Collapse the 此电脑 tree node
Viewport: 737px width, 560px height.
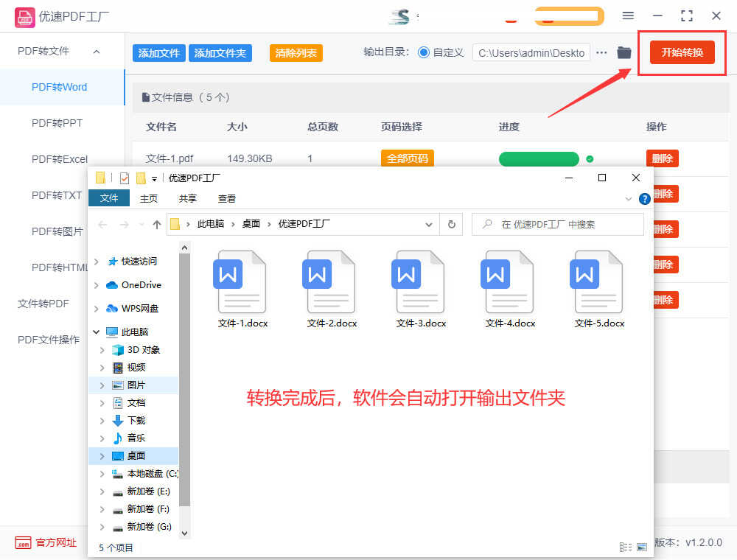click(97, 332)
